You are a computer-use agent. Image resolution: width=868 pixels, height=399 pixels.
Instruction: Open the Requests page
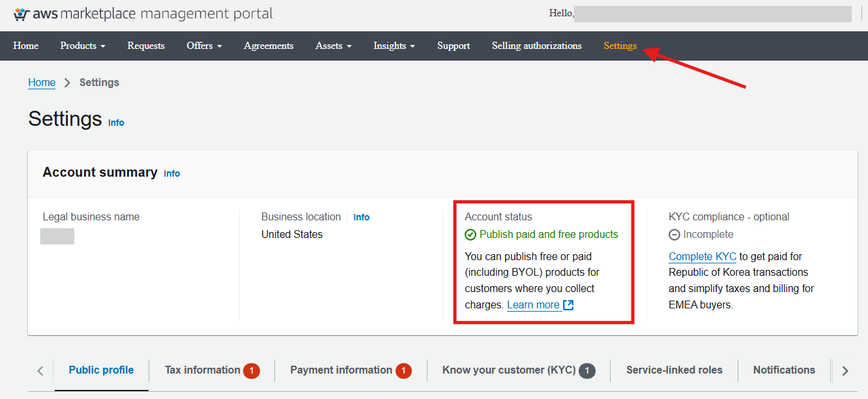click(146, 46)
